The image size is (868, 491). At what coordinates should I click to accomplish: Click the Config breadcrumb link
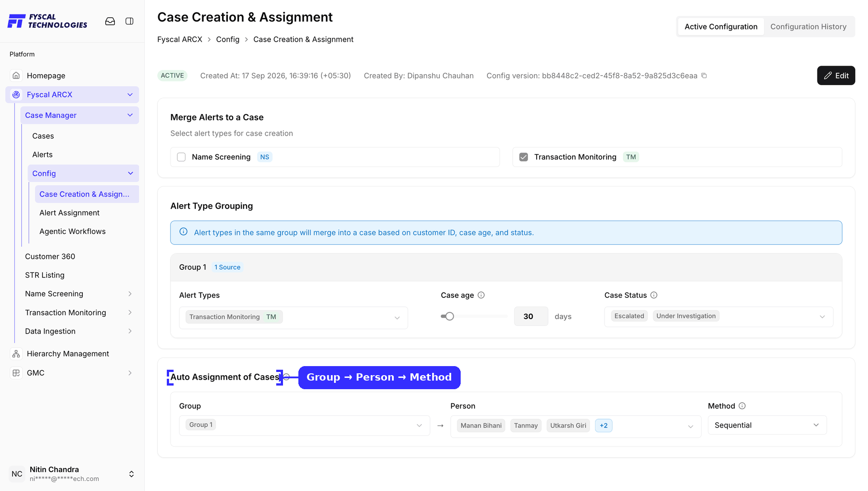click(227, 39)
